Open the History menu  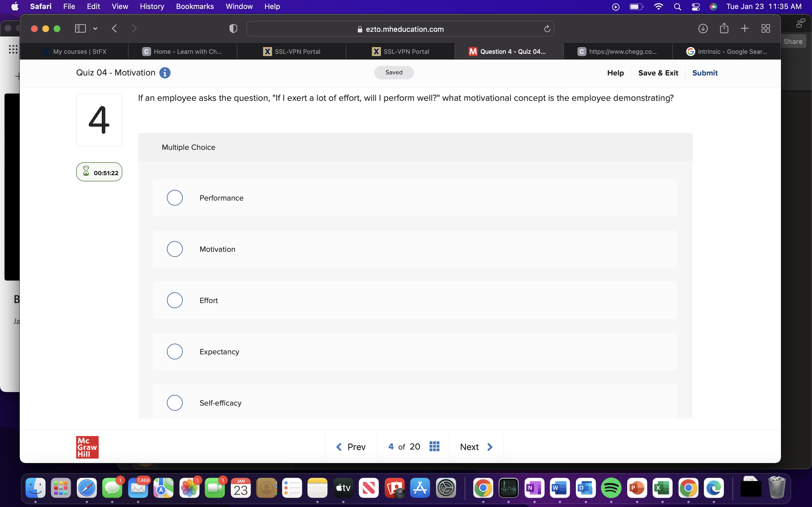tap(152, 6)
